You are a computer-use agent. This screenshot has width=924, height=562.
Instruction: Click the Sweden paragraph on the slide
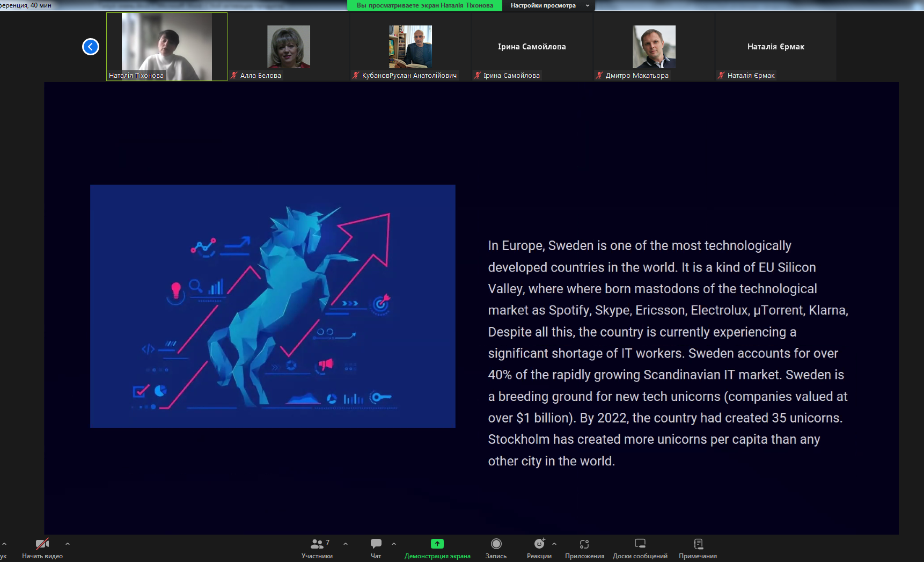tap(668, 353)
